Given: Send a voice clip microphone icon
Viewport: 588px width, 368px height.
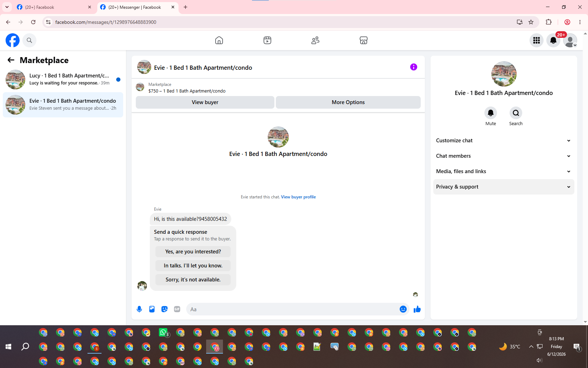Looking at the screenshot, I should (x=139, y=309).
